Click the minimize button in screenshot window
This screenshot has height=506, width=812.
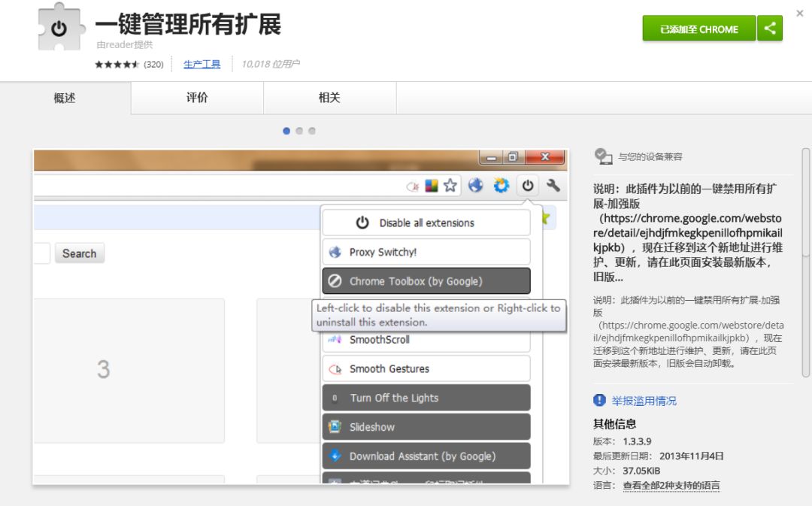[x=491, y=157]
